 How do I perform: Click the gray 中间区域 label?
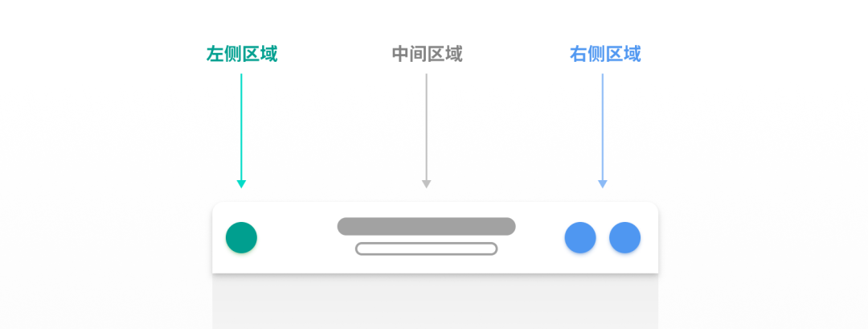[x=427, y=54]
